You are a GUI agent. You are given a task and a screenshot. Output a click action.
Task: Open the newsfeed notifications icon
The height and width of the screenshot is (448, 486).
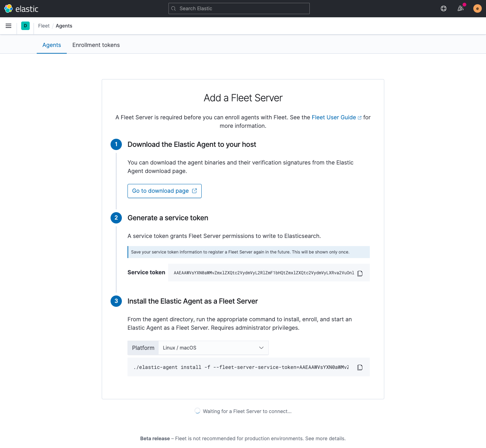click(461, 8)
